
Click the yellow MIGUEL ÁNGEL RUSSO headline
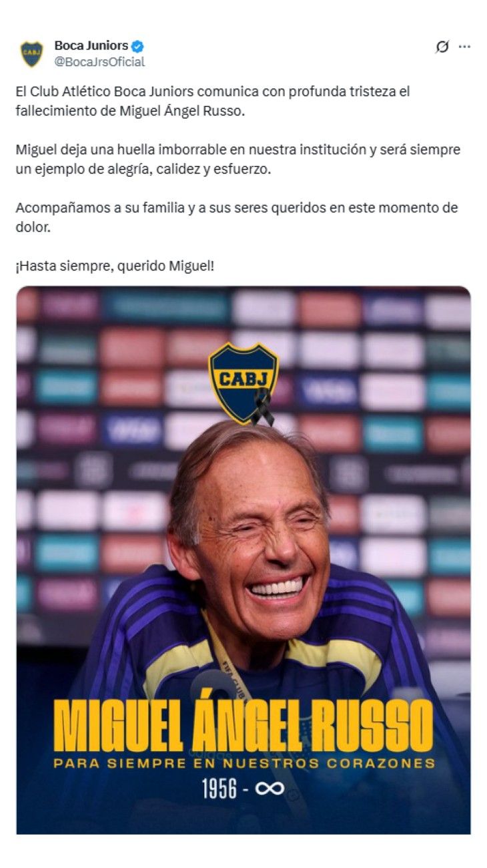(x=243, y=726)
